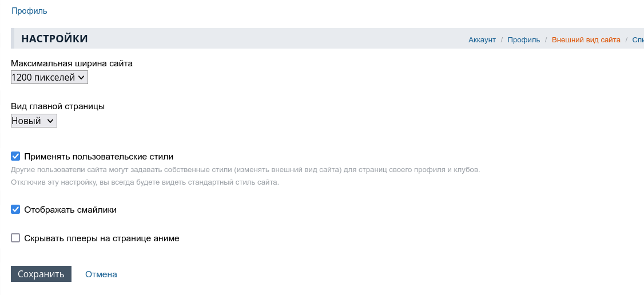644x295 pixels.
Task: Click the Отмена link
Action: (101, 274)
